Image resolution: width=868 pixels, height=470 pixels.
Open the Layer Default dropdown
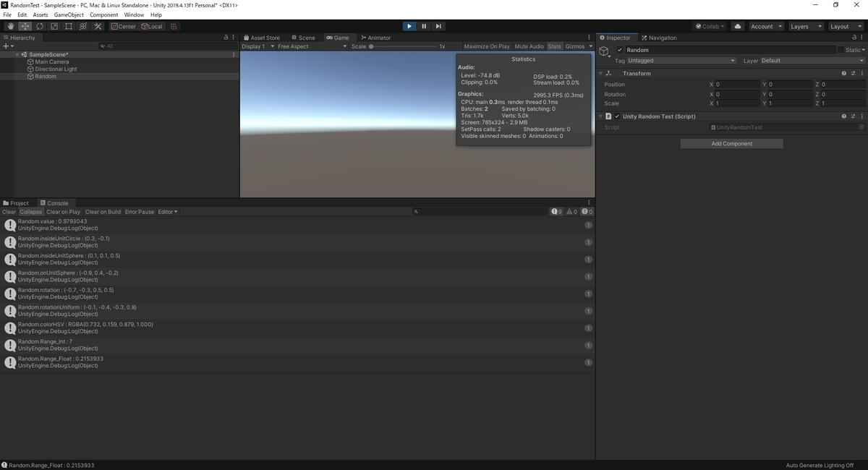[812, 61]
